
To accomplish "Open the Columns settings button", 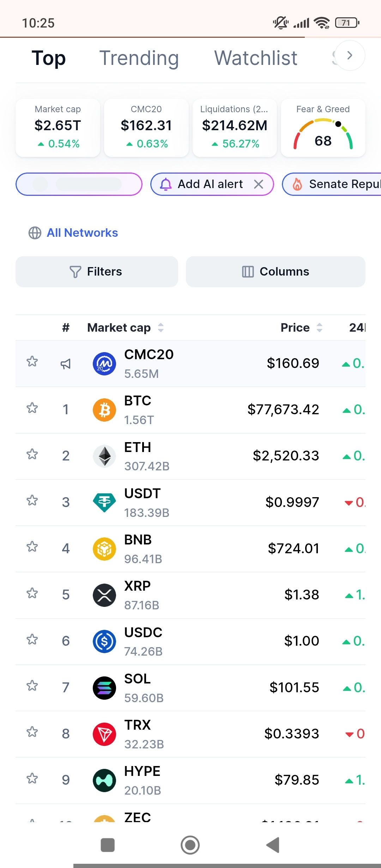I will click(276, 272).
